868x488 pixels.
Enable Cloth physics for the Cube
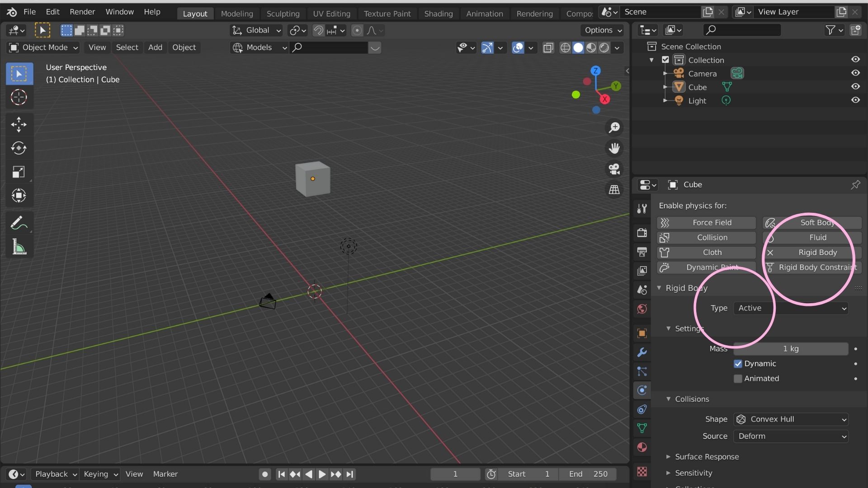coord(706,252)
